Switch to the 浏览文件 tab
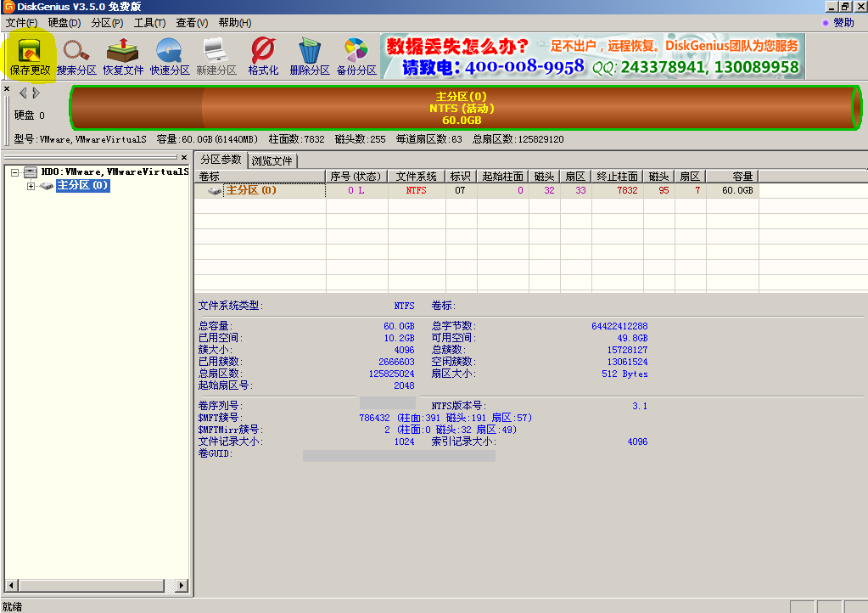 [272, 160]
